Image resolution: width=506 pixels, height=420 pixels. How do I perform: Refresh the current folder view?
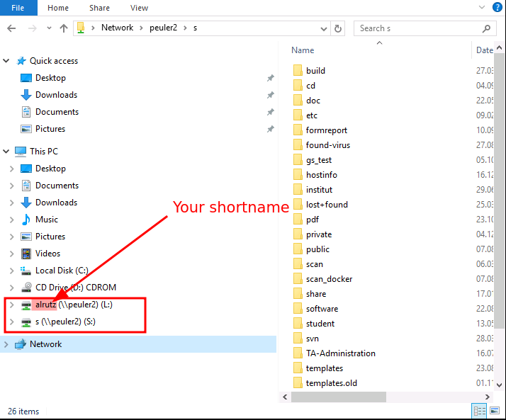click(337, 28)
